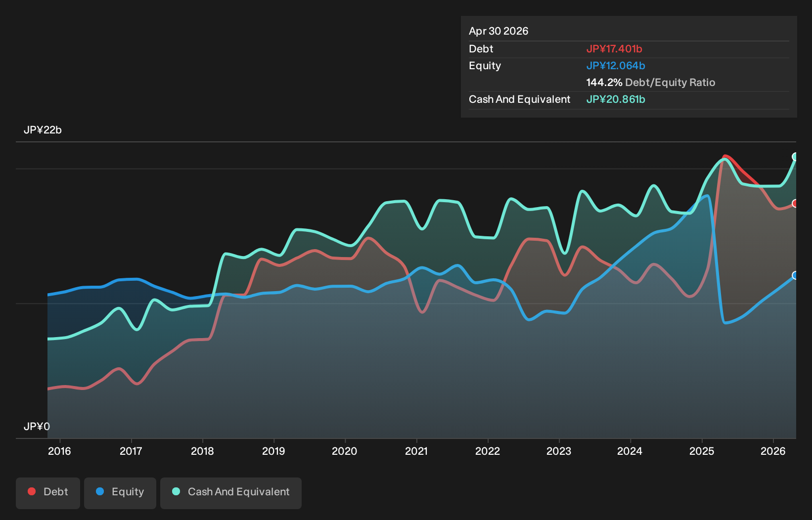Click the 2018 x-axis label

point(202,451)
